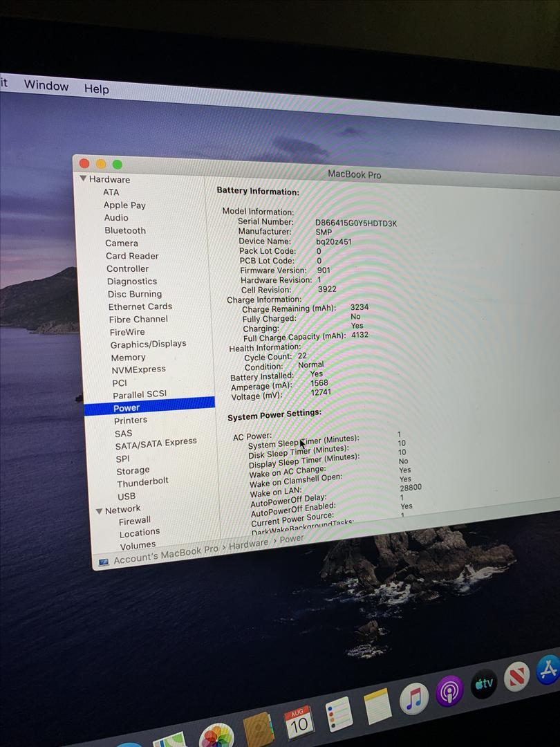Select Firewall under Network
The image size is (560, 747).
[134, 521]
